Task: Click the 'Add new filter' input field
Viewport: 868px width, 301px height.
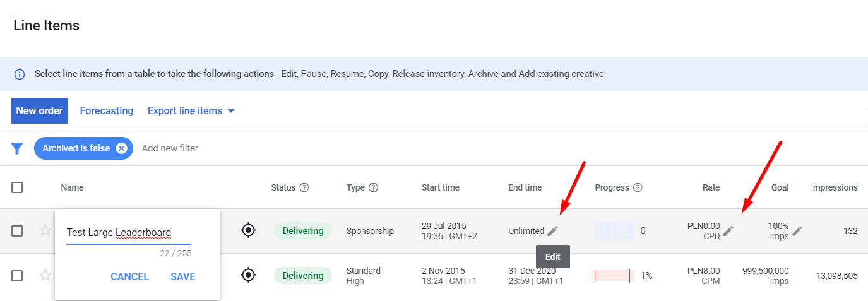Action: tap(170, 148)
